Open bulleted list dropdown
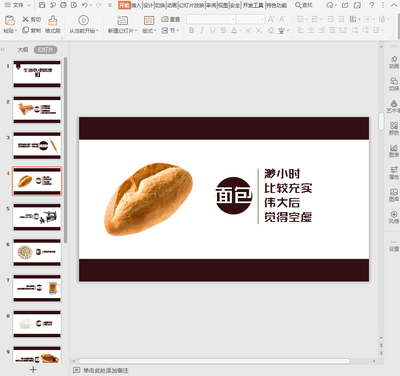400x376 pixels. (307, 19)
